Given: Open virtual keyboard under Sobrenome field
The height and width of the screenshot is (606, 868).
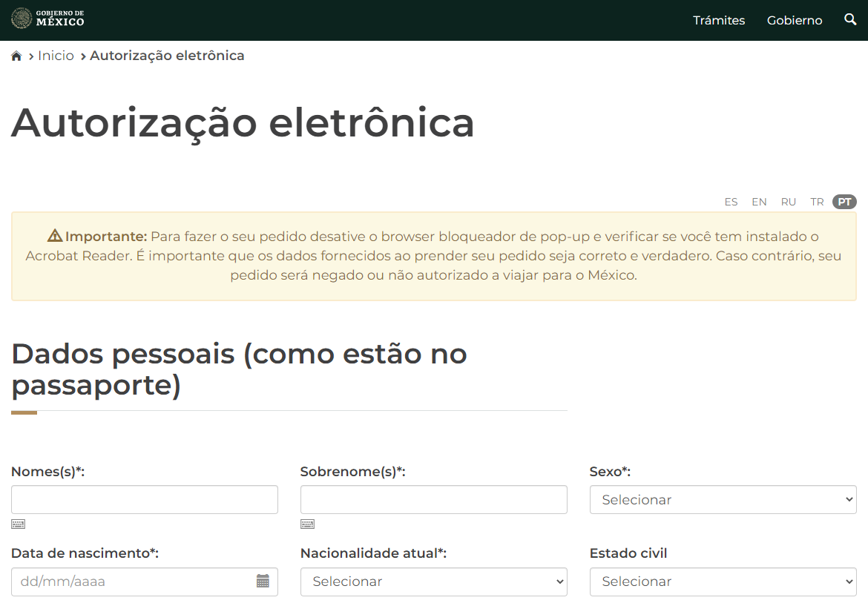Looking at the screenshot, I should (x=307, y=524).
